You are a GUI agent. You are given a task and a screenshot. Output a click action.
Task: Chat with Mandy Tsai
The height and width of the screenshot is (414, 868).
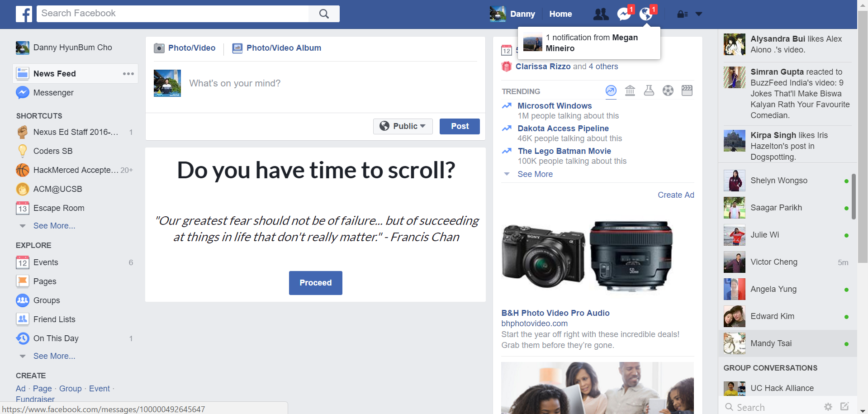[x=787, y=343]
